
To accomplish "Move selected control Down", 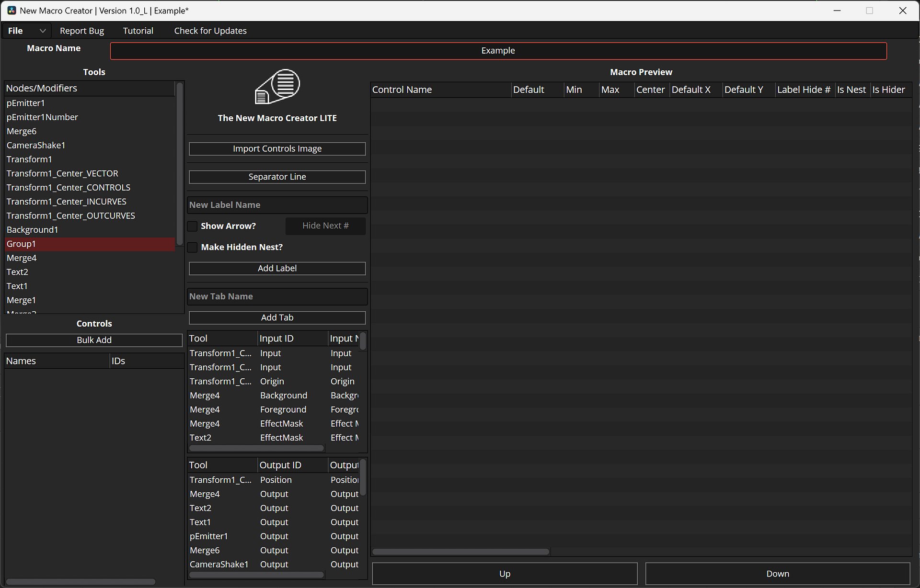I will click(777, 574).
